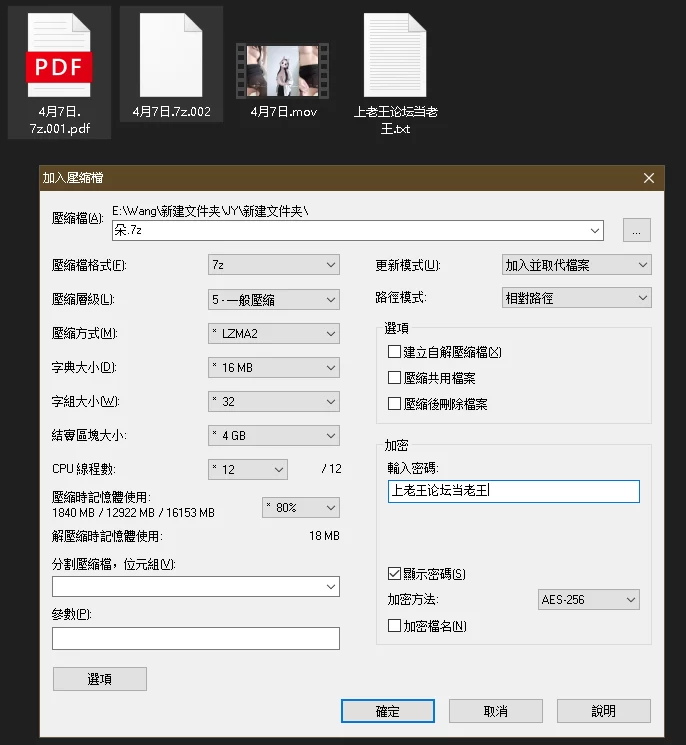Click the 取消 button
The image size is (686, 745).
(495, 711)
